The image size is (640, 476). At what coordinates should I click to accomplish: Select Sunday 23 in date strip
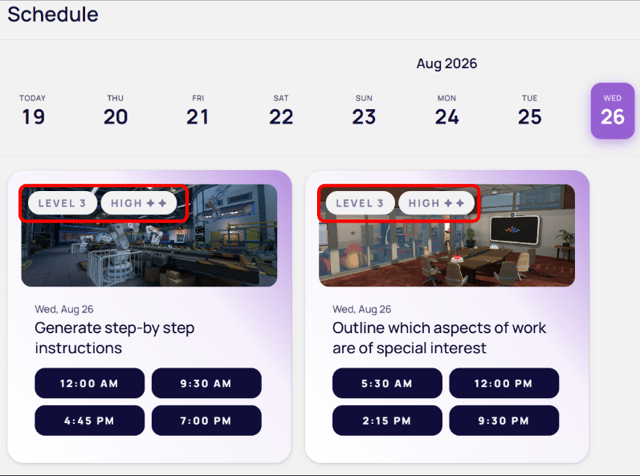click(364, 111)
